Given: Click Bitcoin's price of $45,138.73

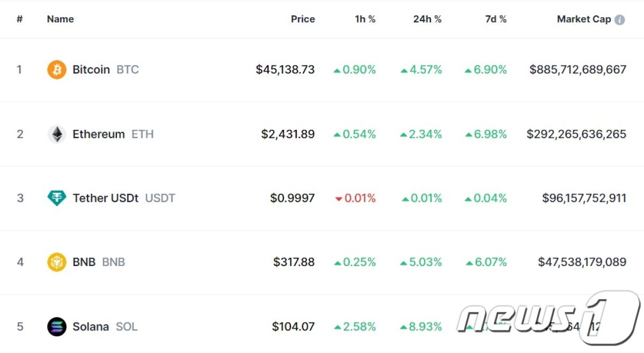Looking at the screenshot, I should [285, 70].
